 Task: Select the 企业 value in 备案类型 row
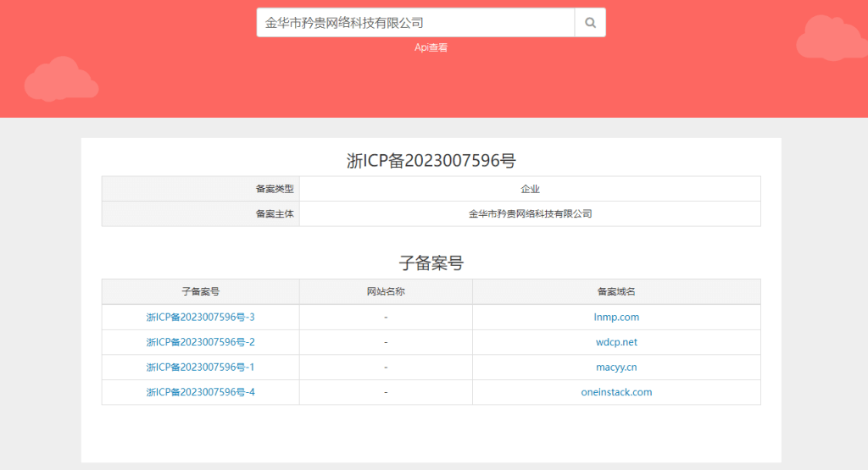click(x=530, y=189)
